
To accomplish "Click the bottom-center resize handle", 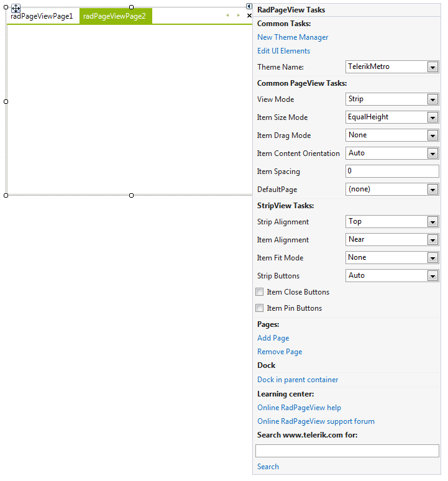I will click(132, 195).
